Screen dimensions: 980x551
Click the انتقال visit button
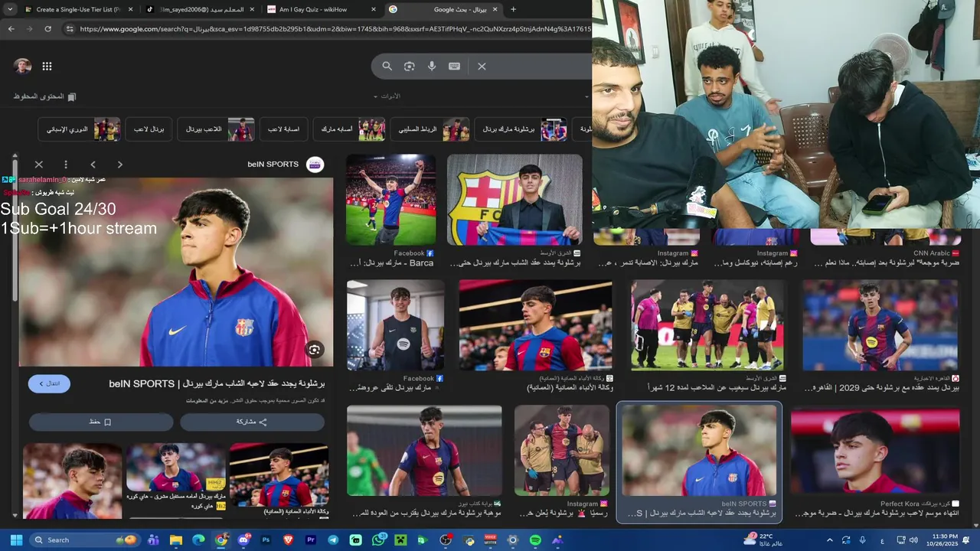(49, 383)
